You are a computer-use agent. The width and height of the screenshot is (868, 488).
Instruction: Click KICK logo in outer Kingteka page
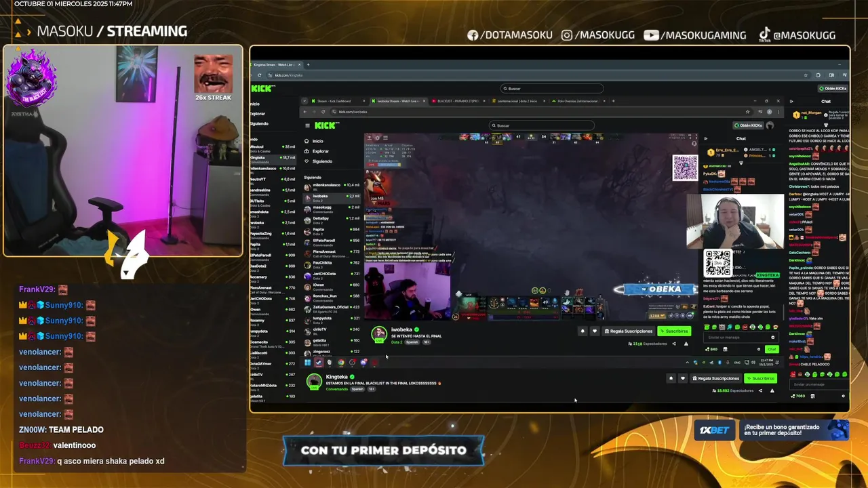263,89
